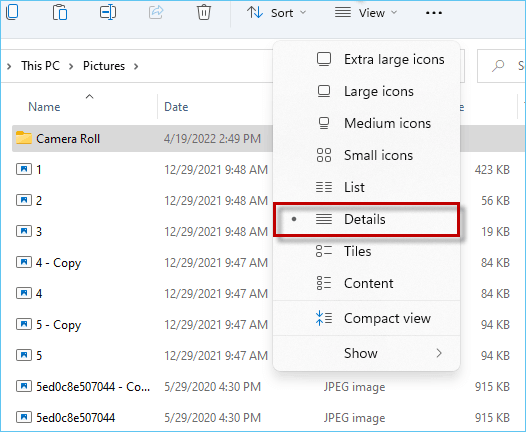Toggle Compact view option

click(x=366, y=318)
